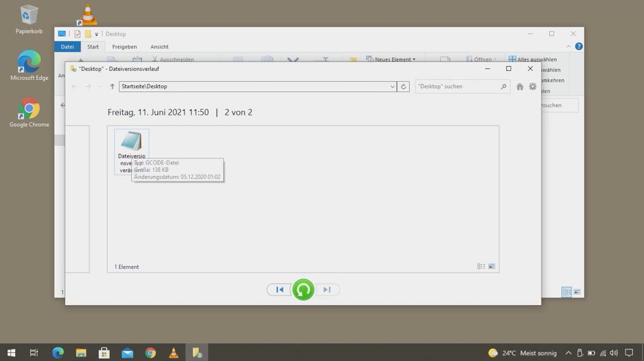
Task: Select Microsoft Edge desktop shortcut
Action: point(29,66)
